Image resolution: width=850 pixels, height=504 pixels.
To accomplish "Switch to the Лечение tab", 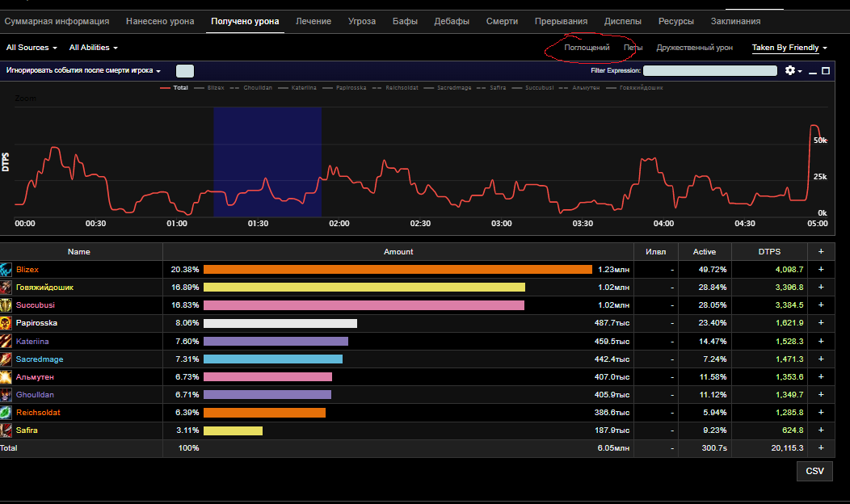I will pyautogui.click(x=313, y=21).
